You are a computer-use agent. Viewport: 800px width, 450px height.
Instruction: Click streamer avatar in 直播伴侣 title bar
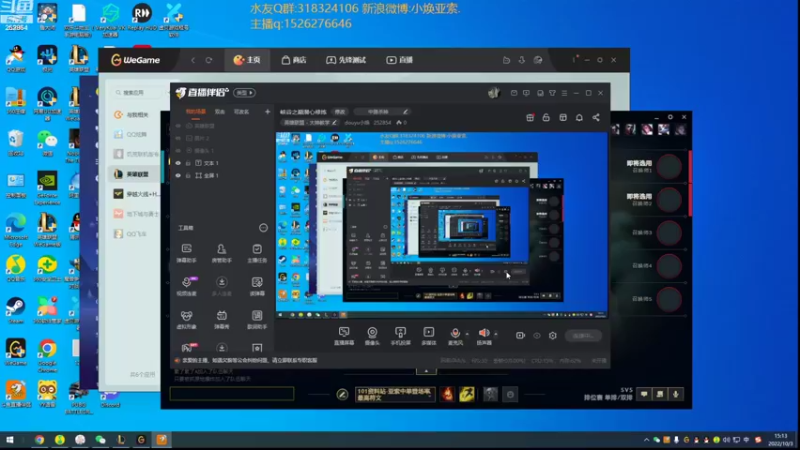click(x=493, y=93)
